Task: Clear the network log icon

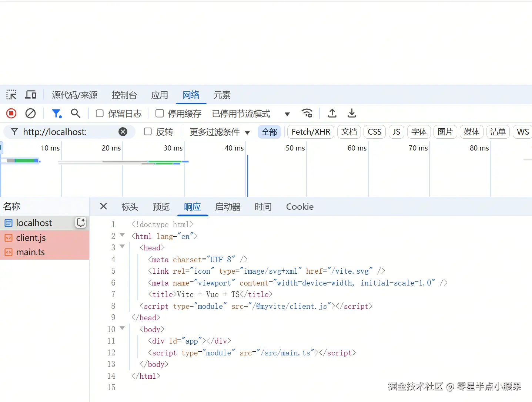Action: (x=30, y=113)
